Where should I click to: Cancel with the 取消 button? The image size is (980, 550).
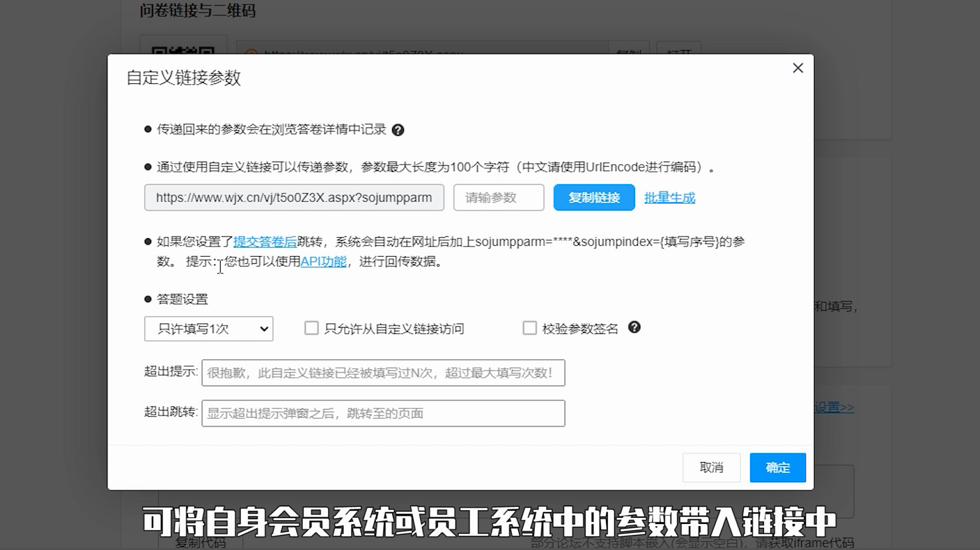(x=711, y=467)
